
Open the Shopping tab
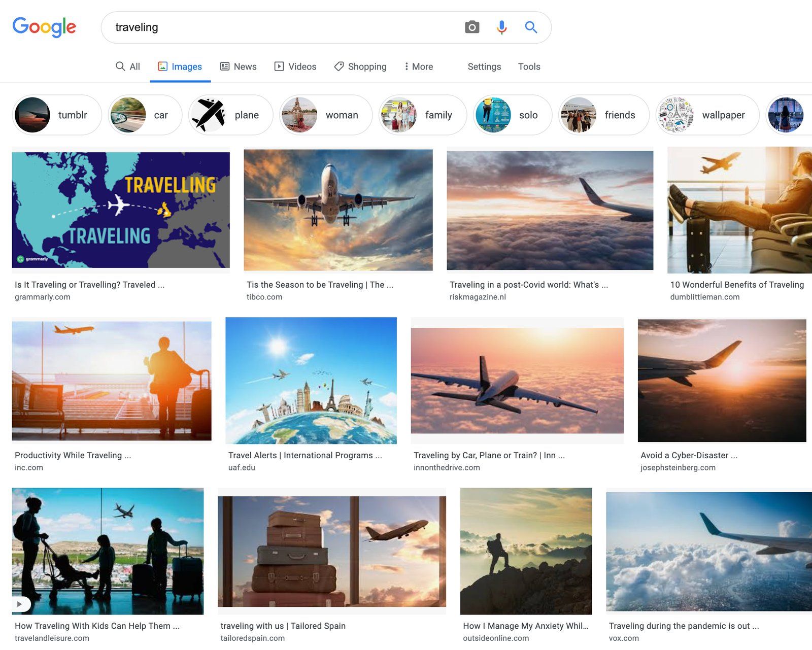tap(360, 66)
